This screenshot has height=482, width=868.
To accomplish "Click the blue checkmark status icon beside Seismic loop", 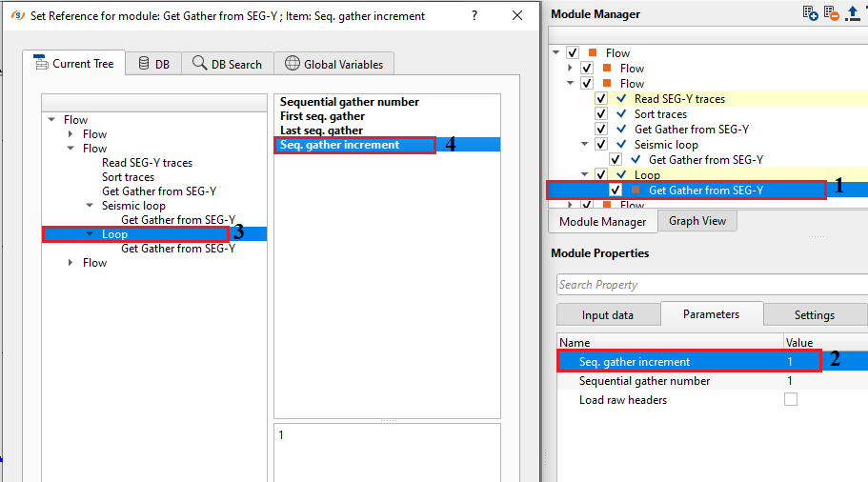I will 621,145.
